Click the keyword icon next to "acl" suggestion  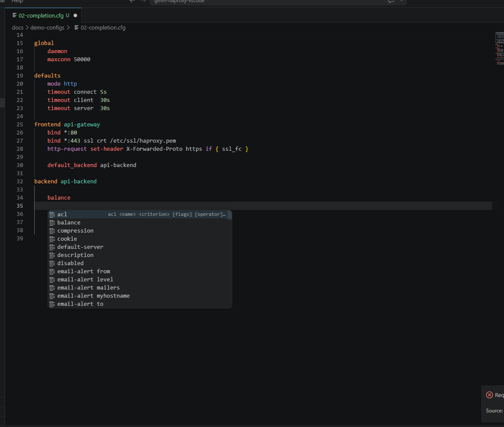(x=52, y=214)
